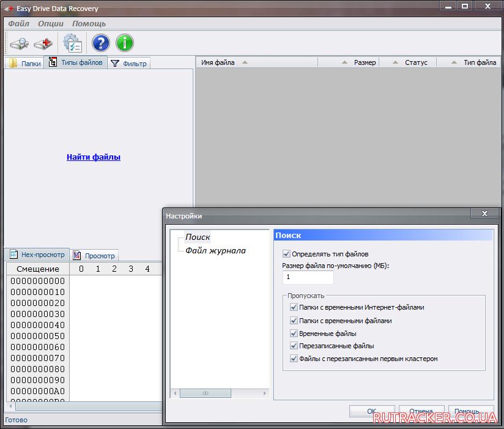504x429 pixels.
Task: Click the settings tree scroll-left arrow
Action: [175, 394]
